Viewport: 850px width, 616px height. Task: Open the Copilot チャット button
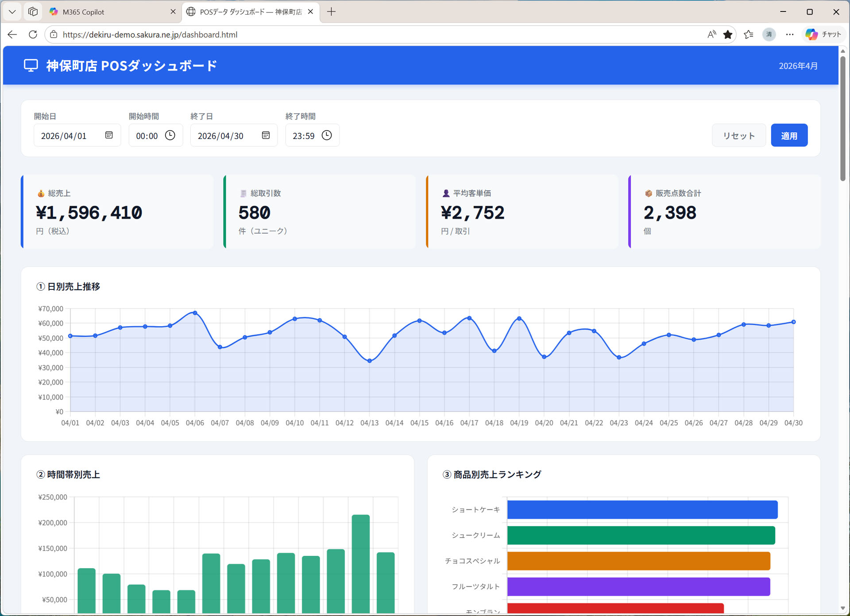pyautogui.click(x=823, y=35)
